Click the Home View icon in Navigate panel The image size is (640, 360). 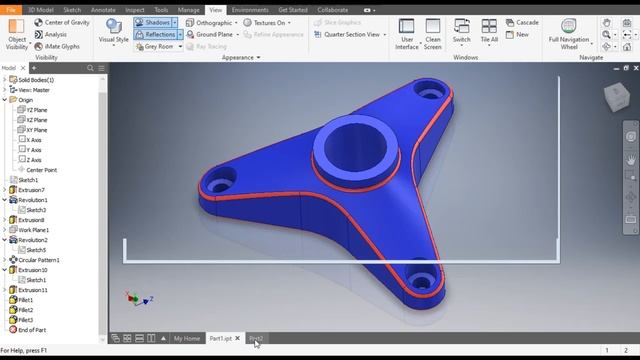click(627, 47)
